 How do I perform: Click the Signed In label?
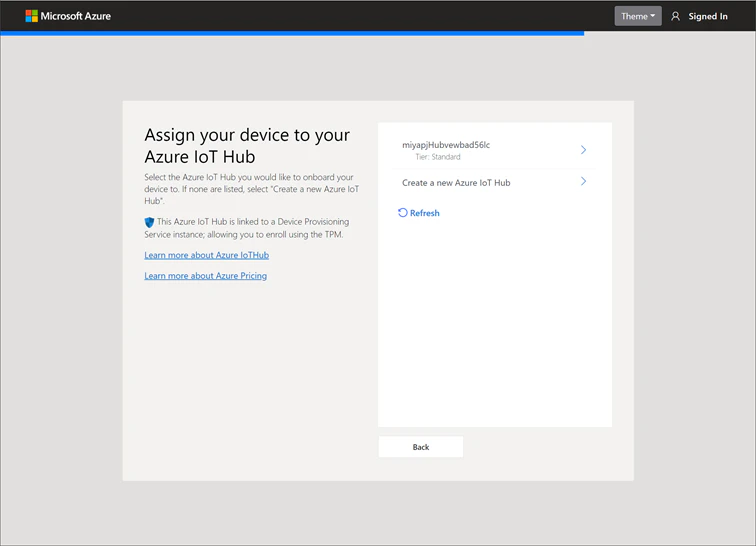click(x=708, y=16)
